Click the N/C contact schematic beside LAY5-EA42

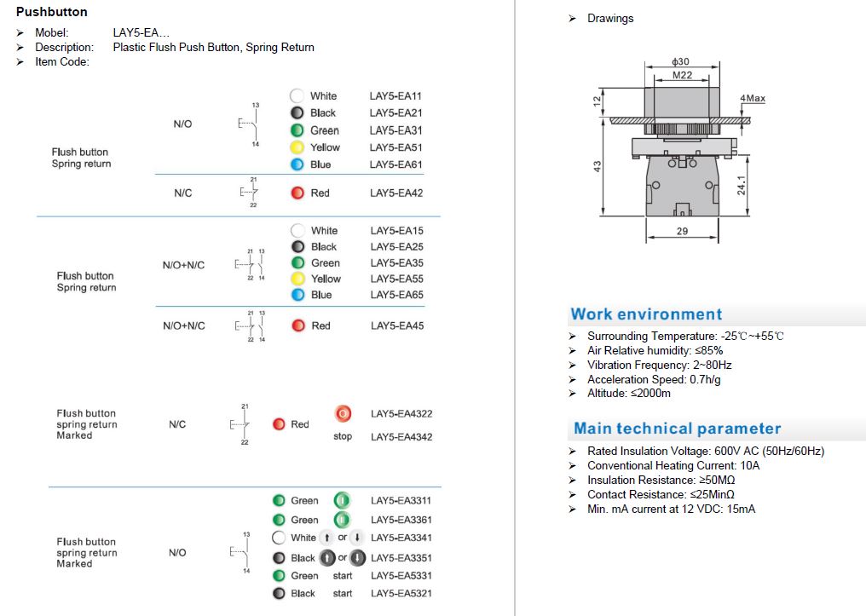[247, 193]
